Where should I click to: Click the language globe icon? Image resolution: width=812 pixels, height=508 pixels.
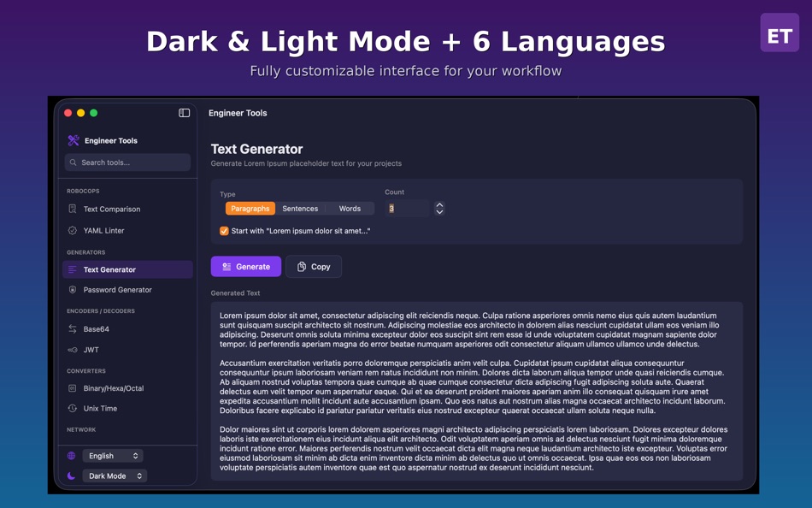pos(72,456)
